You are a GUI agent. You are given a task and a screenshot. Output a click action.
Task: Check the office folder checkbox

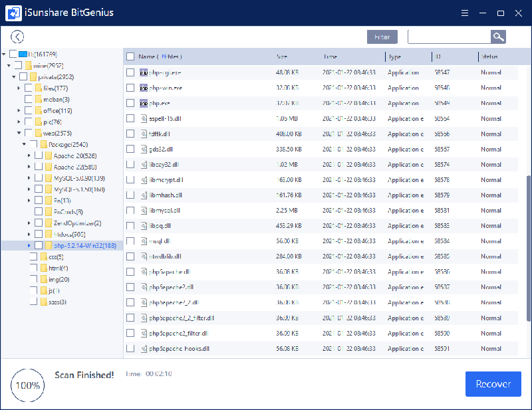click(x=28, y=110)
